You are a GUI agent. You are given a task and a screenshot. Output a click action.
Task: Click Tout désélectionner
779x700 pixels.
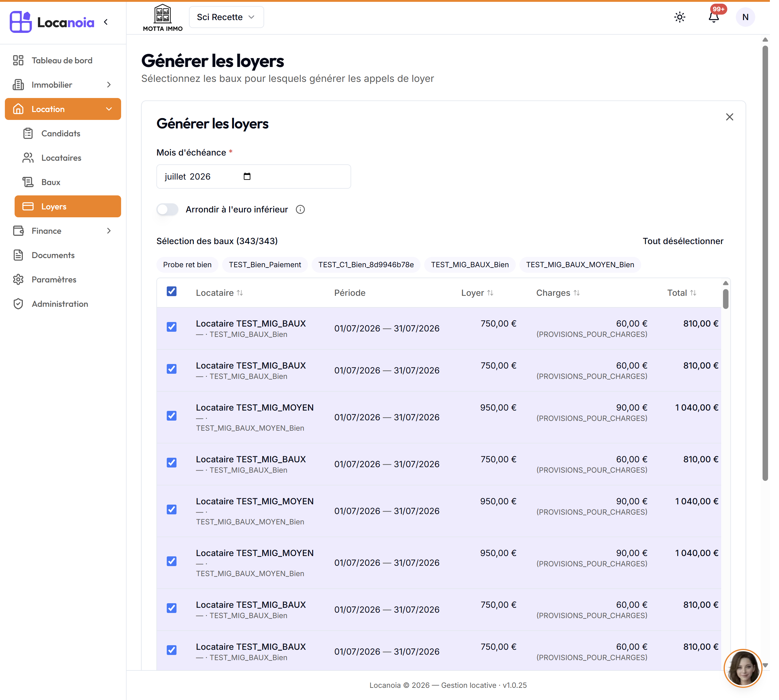683,241
